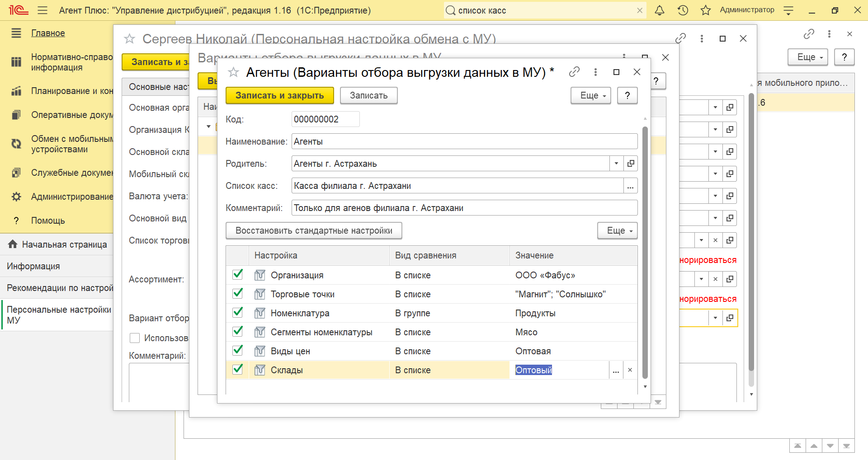The height and width of the screenshot is (460, 868).
Task: Uncheck the Номенклатура filter checkbox
Action: (x=237, y=312)
